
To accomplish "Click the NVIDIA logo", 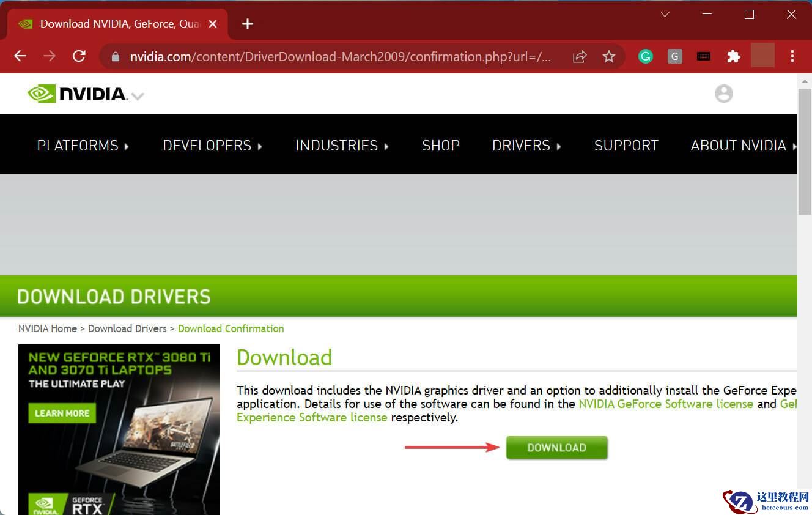I will 77,94.
